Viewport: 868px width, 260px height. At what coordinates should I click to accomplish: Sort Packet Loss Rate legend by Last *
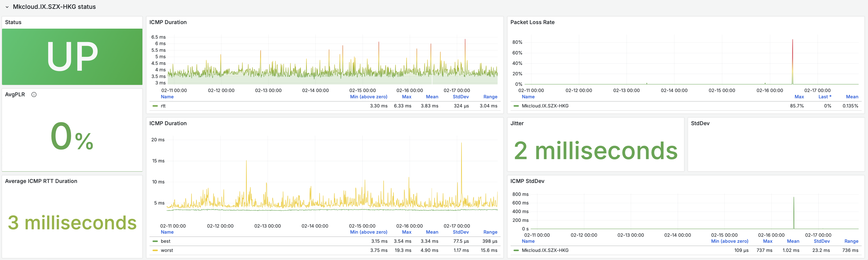824,97
